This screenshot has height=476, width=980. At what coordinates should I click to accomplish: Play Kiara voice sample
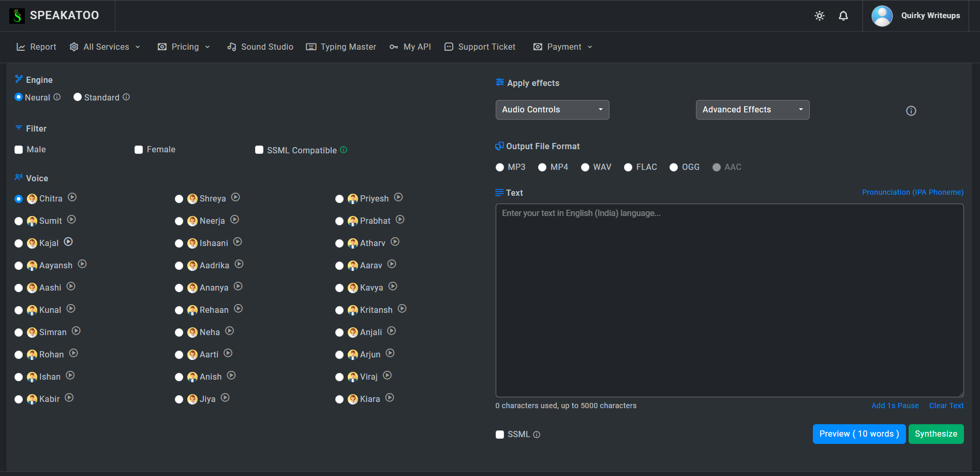click(x=390, y=398)
